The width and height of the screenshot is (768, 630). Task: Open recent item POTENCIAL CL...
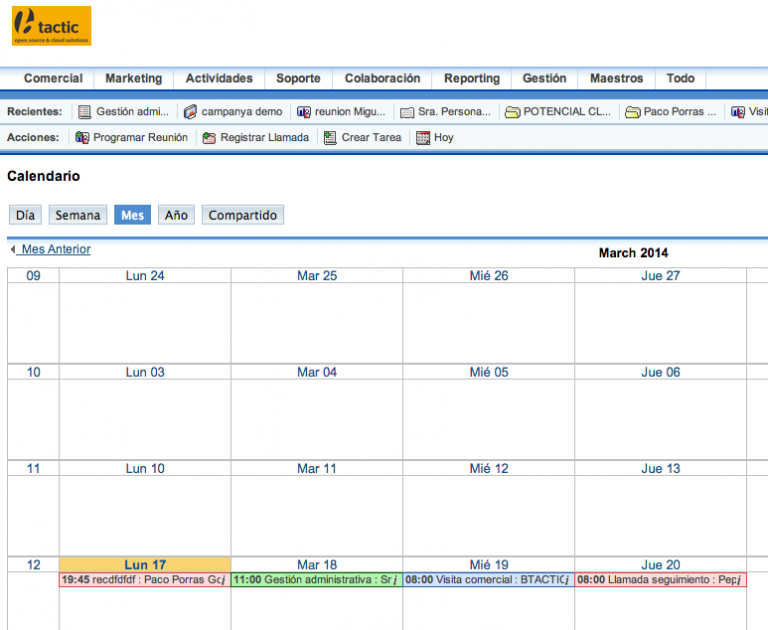(567, 112)
